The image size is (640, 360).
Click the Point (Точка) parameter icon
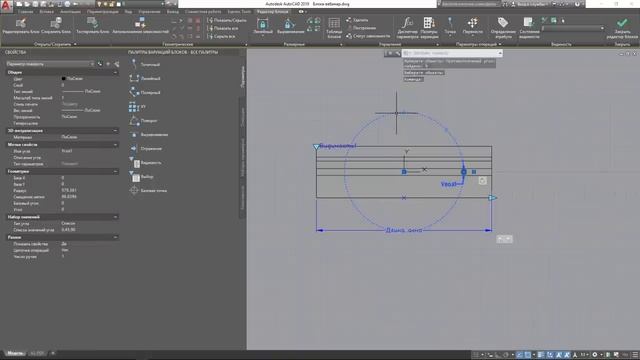pos(450,23)
